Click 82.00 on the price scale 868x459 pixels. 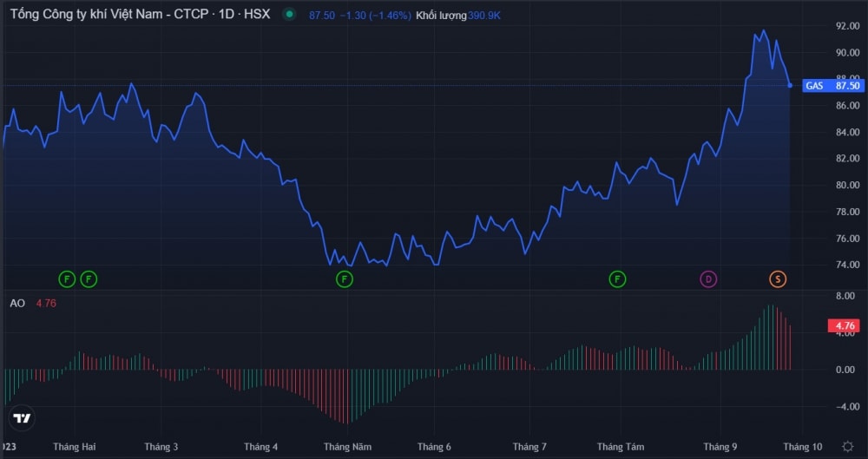(847, 159)
